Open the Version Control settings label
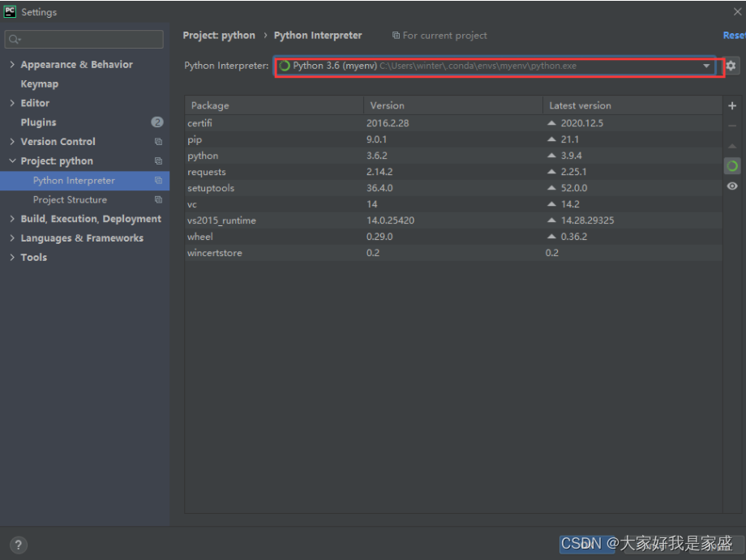The width and height of the screenshot is (746, 560). (x=58, y=141)
